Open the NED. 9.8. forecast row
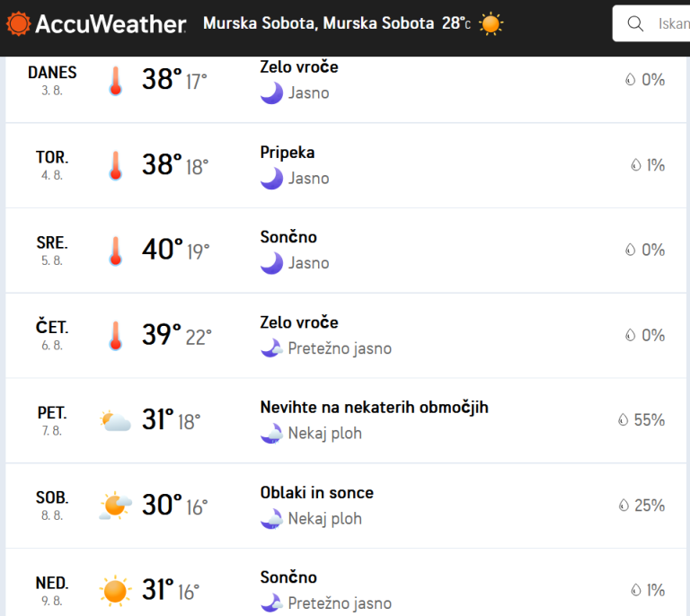This screenshot has width=690, height=616. point(346,583)
